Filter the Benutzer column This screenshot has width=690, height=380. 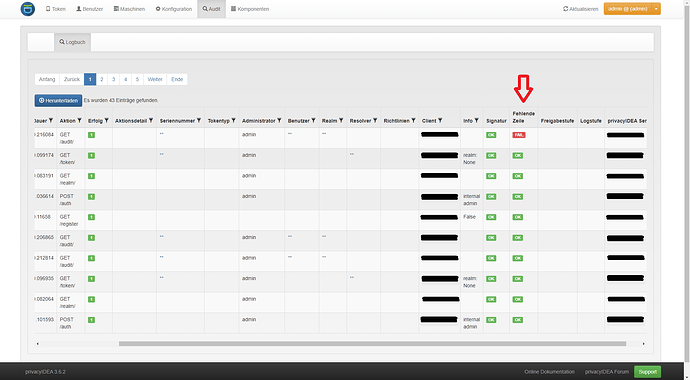pyautogui.click(x=314, y=121)
